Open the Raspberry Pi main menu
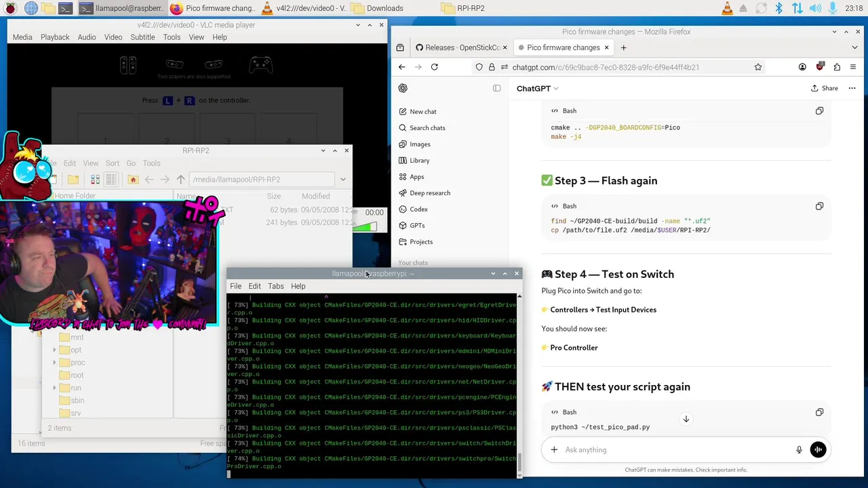Viewport: 868px width, 488px height. tap(11, 8)
